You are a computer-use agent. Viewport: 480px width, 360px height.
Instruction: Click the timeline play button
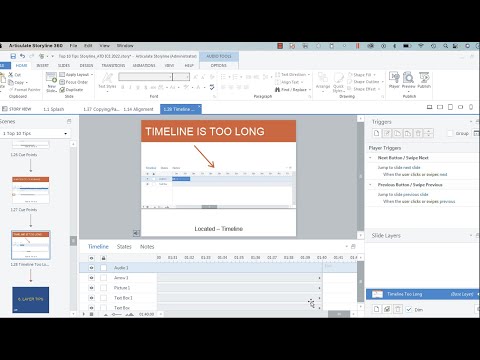(x=83, y=314)
